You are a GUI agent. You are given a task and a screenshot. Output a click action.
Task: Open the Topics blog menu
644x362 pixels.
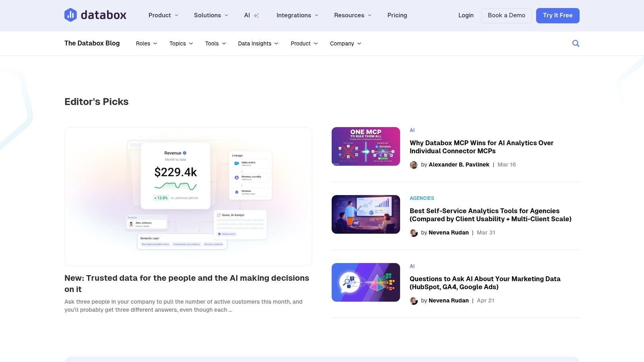click(x=181, y=43)
